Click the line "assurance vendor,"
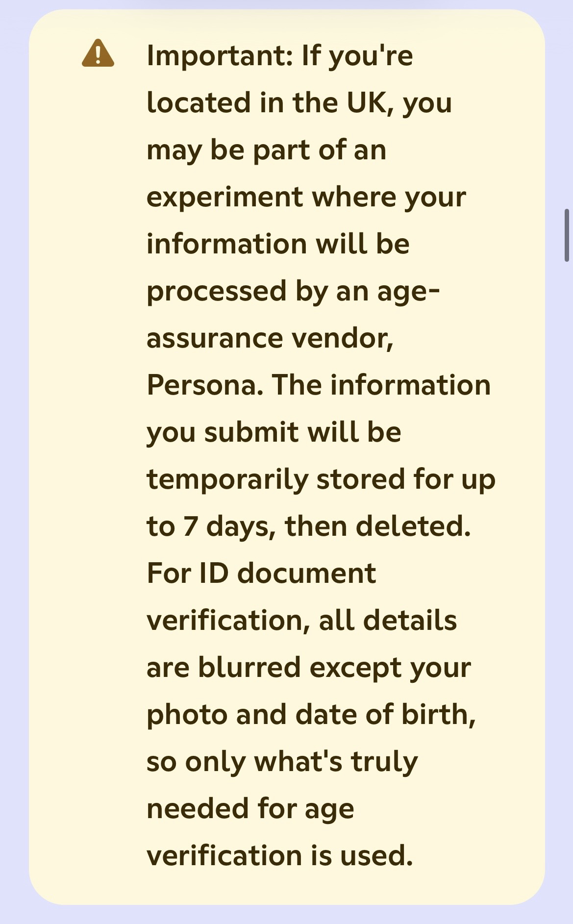This screenshot has width=573, height=924. (x=270, y=338)
